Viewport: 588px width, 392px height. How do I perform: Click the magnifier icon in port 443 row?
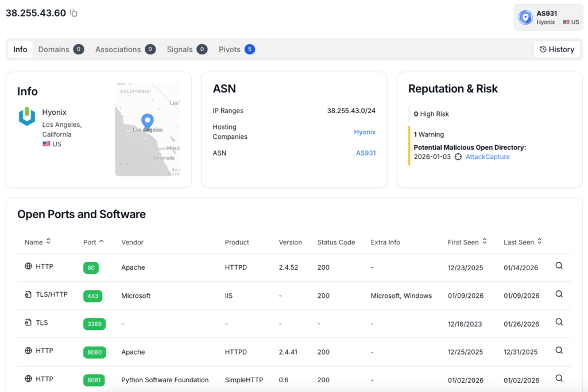(559, 294)
